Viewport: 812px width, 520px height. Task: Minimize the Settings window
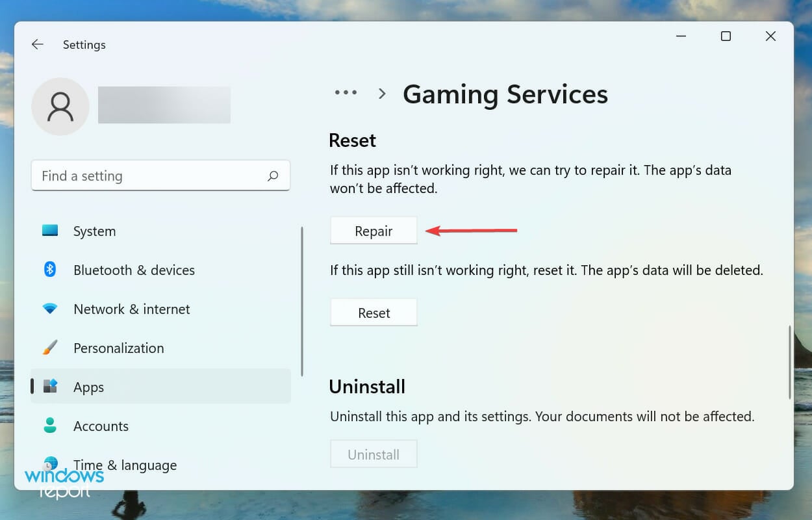click(x=681, y=36)
